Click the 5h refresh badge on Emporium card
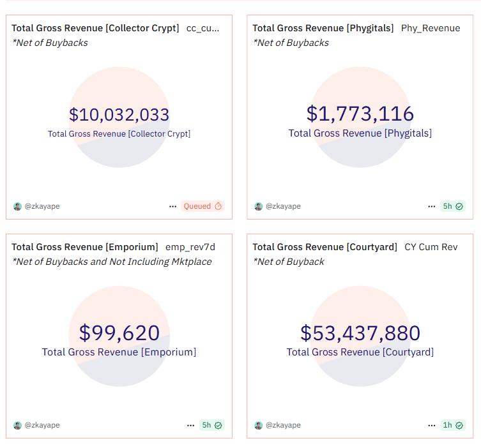 point(211,425)
